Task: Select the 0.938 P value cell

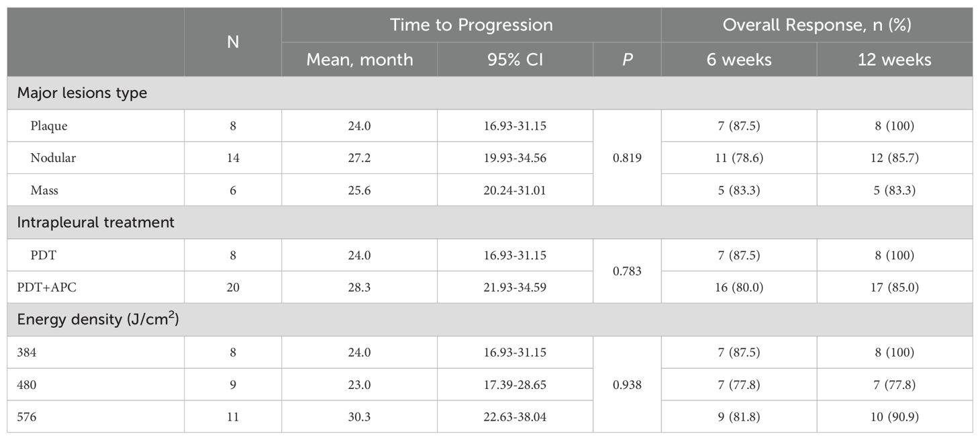Action: 627,385
